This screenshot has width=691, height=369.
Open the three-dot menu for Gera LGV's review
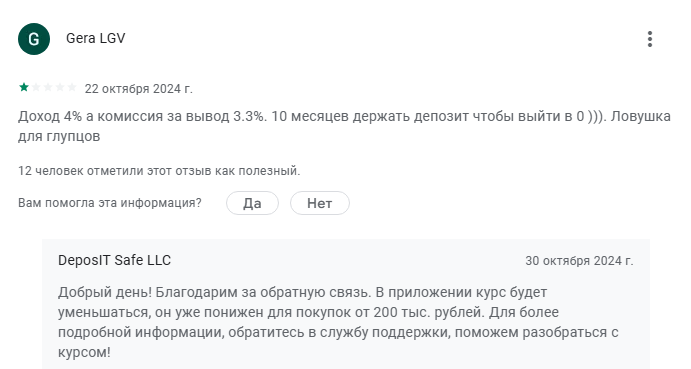[x=650, y=39]
